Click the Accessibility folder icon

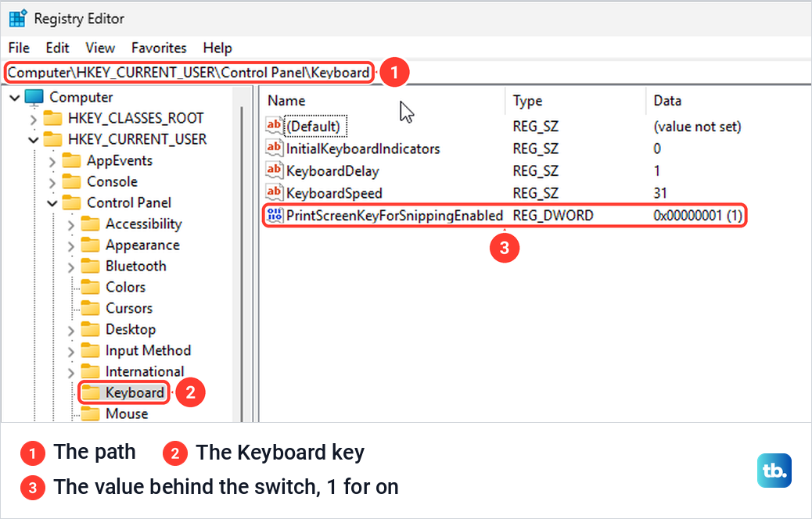tap(90, 224)
